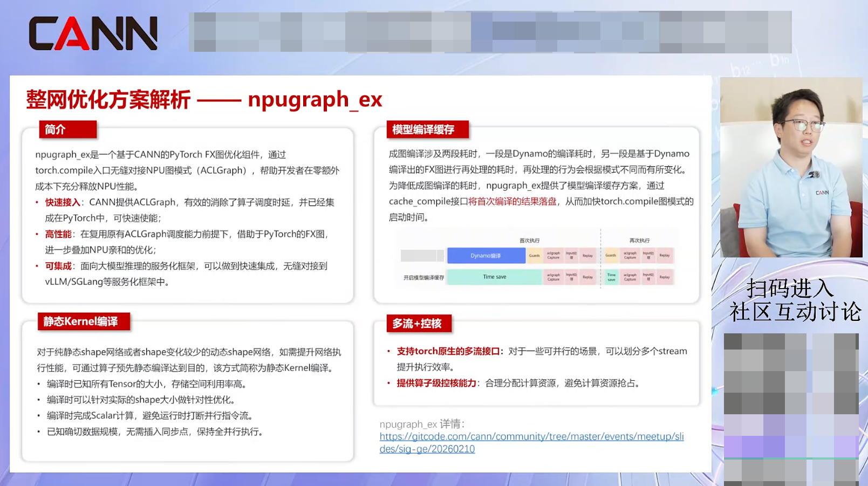Click the "模型编译缓存" section label
868x486 pixels.
click(427, 129)
